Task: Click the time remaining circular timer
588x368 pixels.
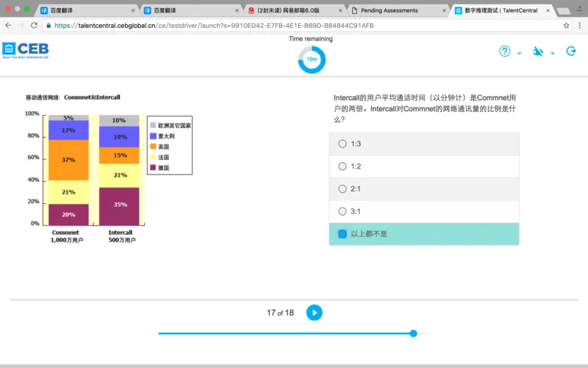Action: pos(312,60)
